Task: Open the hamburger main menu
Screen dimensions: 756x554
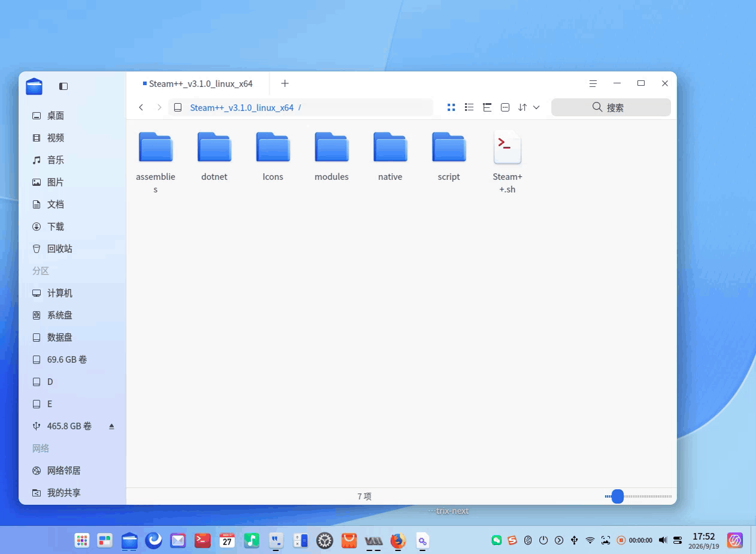Action: [x=593, y=83]
